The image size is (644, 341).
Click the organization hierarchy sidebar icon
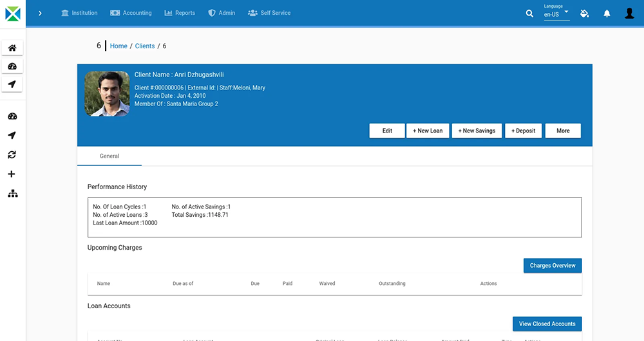13,193
